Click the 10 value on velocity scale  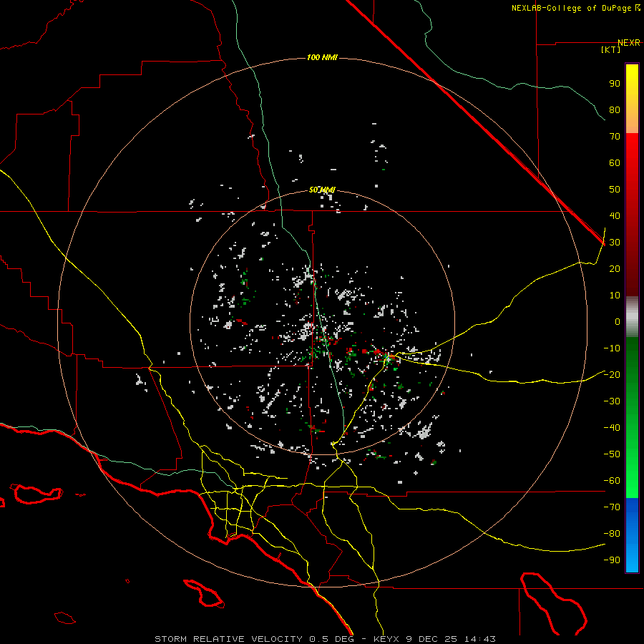615,296
